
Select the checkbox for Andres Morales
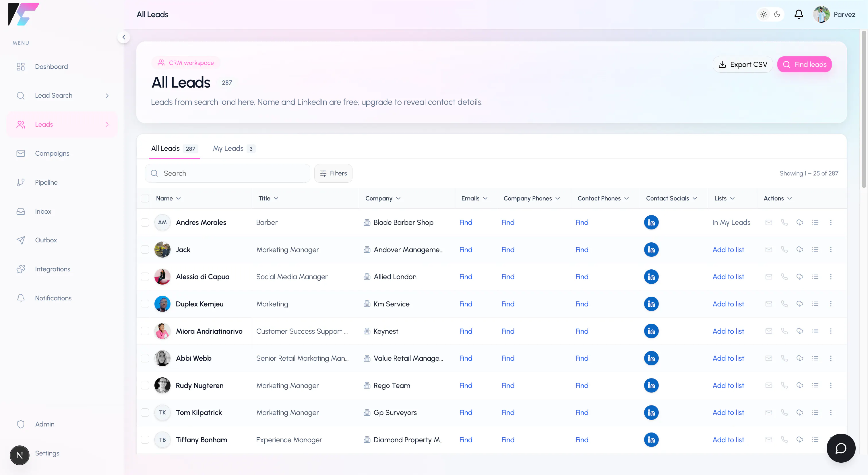[145, 223]
